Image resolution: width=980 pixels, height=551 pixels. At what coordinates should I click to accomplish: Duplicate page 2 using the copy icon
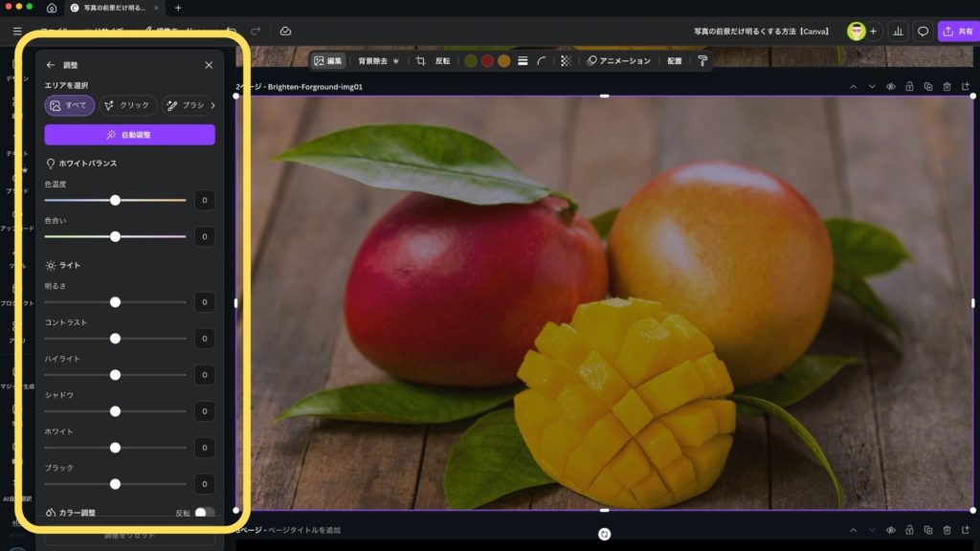tap(927, 87)
